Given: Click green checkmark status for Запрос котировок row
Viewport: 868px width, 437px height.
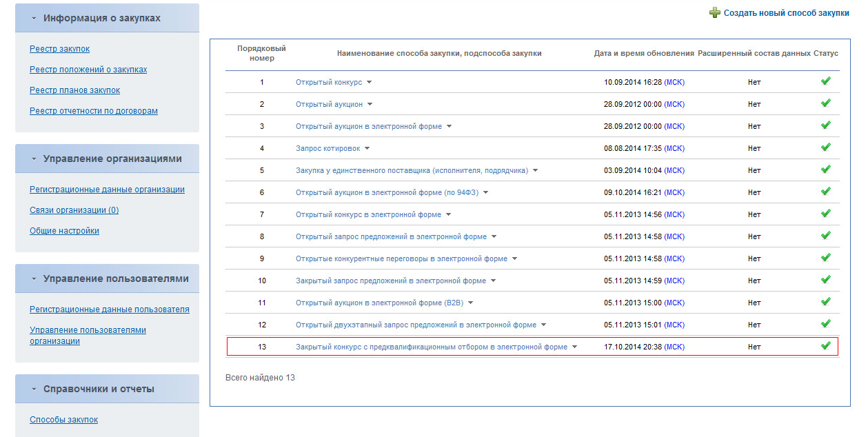Looking at the screenshot, I should [x=825, y=148].
